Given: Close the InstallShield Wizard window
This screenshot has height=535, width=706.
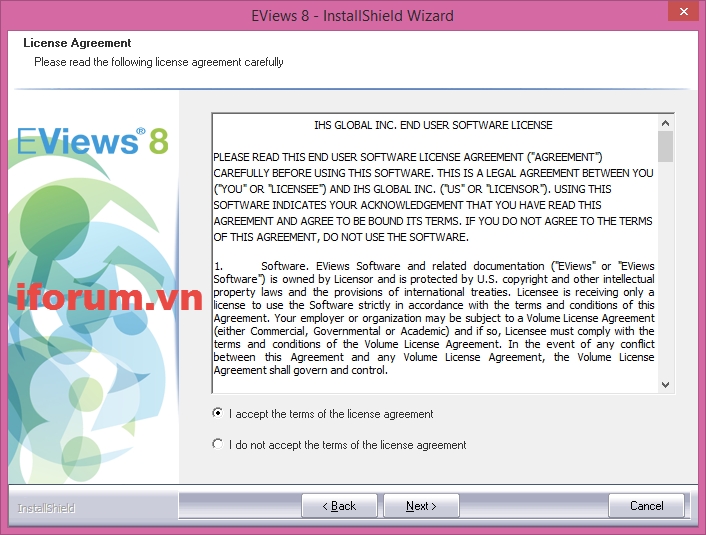Looking at the screenshot, I should click(683, 11).
